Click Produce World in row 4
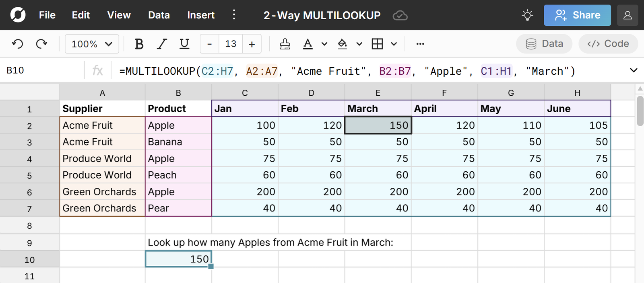This screenshot has width=644, height=283. point(102,158)
